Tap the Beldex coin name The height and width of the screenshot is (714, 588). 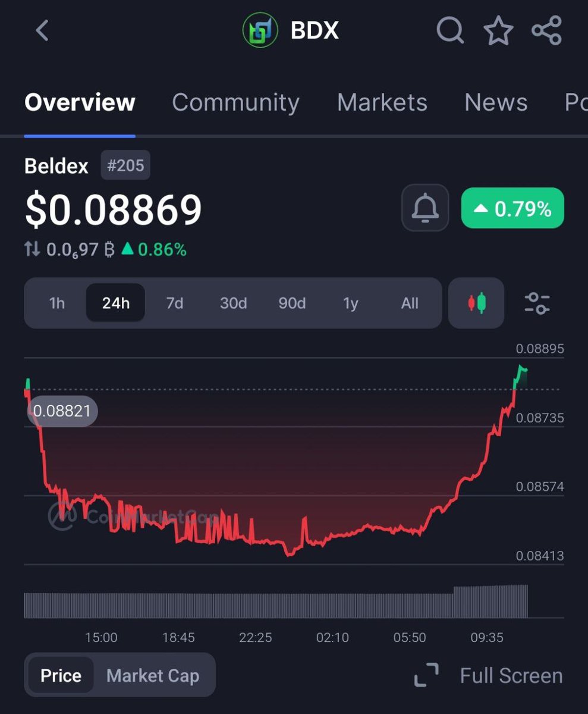pos(56,165)
